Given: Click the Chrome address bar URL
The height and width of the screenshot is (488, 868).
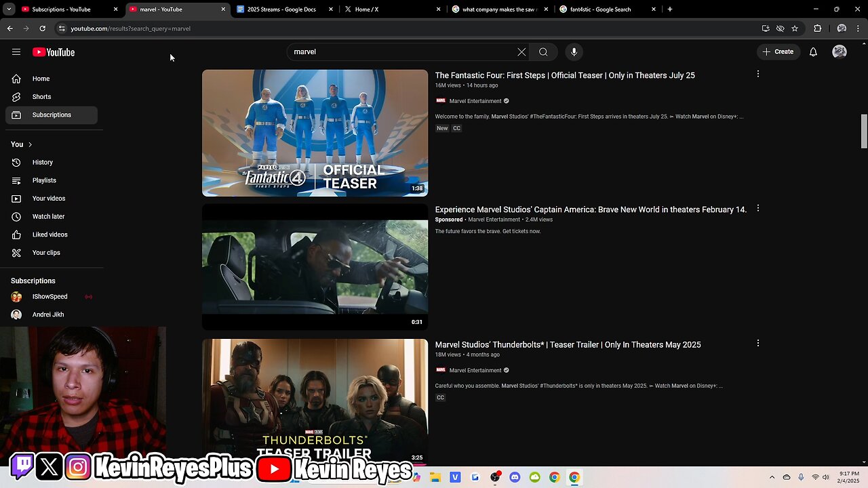Looking at the screenshot, I should (x=131, y=28).
